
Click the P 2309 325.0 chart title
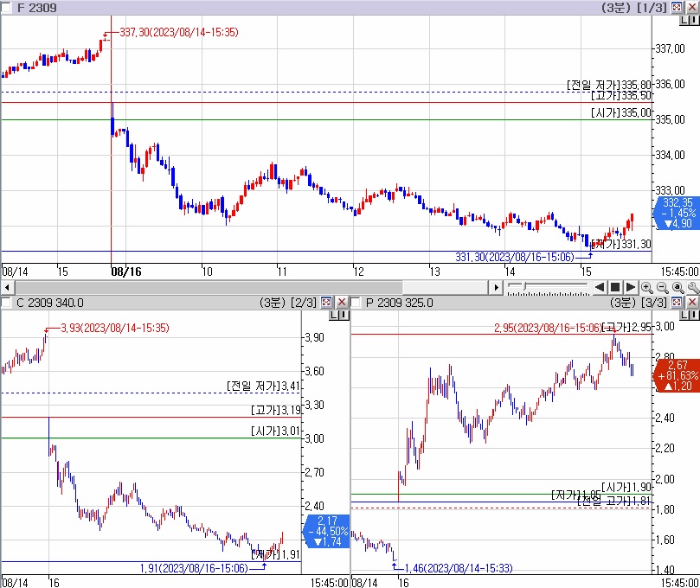click(400, 303)
